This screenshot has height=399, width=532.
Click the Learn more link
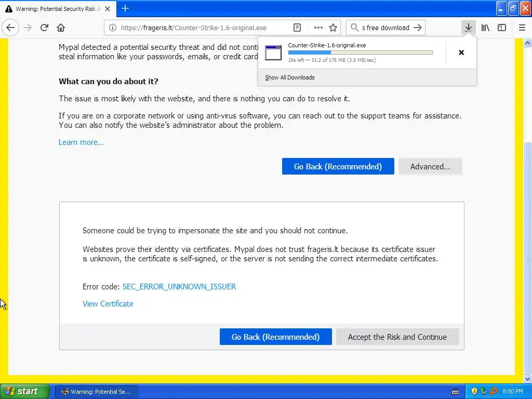[x=81, y=142]
